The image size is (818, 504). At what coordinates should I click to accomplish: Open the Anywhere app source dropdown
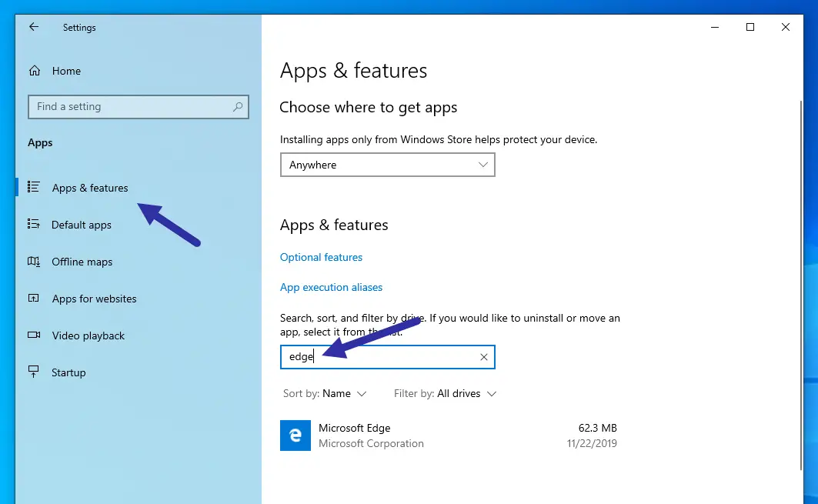(x=387, y=165)
